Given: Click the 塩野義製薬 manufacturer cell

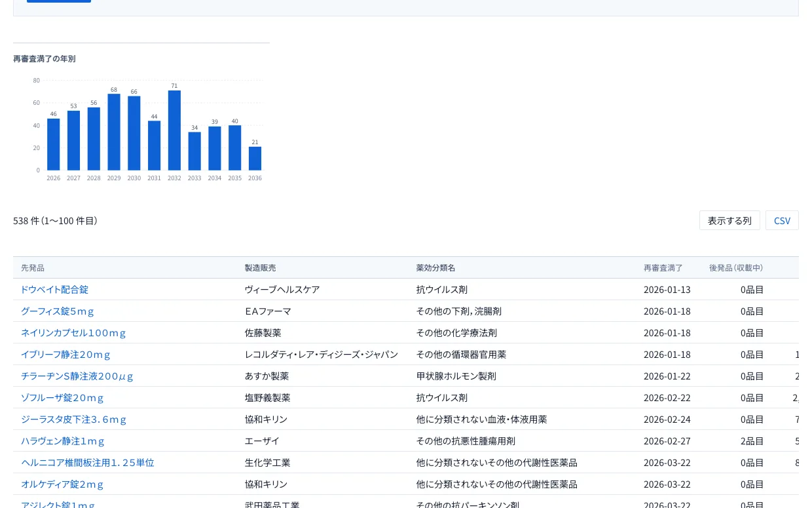Looking at the screenshot, I should point(267,397).
